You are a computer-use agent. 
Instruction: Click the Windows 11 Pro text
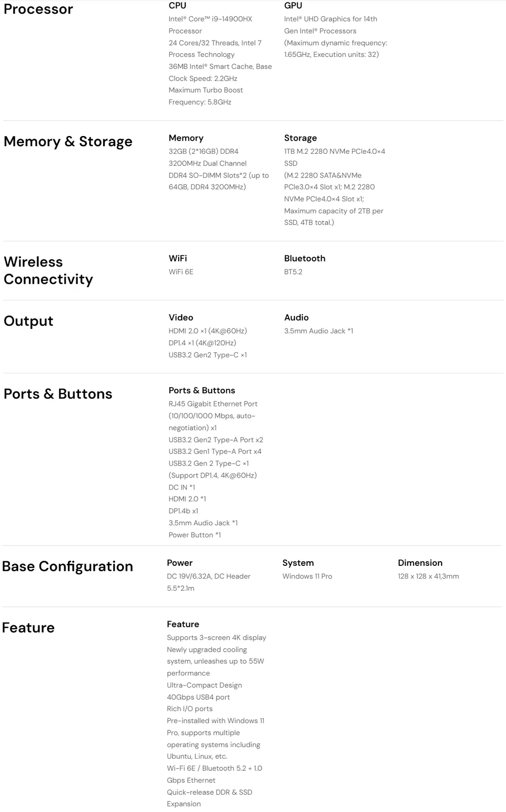coord(307,577)
